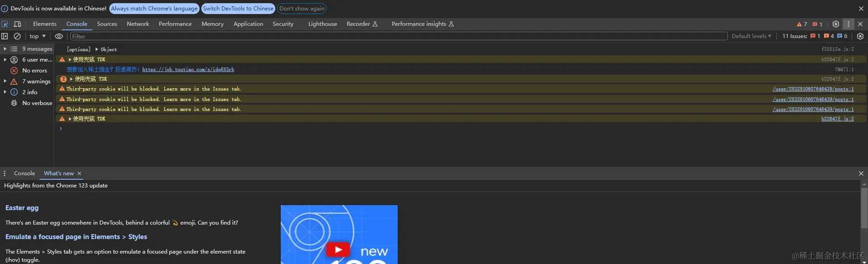Open the VM471:1 source link
Viewport: 868px width, 264px height.
pyautogui.click(x=844, y=69)
